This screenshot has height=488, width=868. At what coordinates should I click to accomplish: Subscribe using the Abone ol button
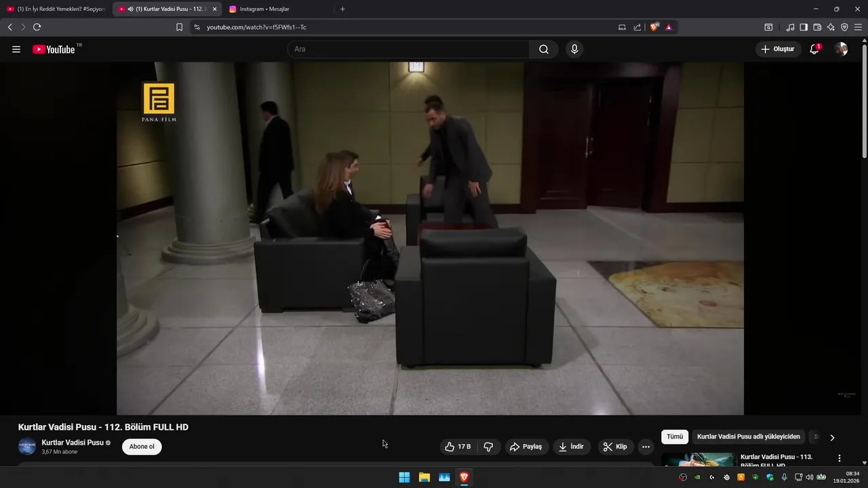point(142,447)
